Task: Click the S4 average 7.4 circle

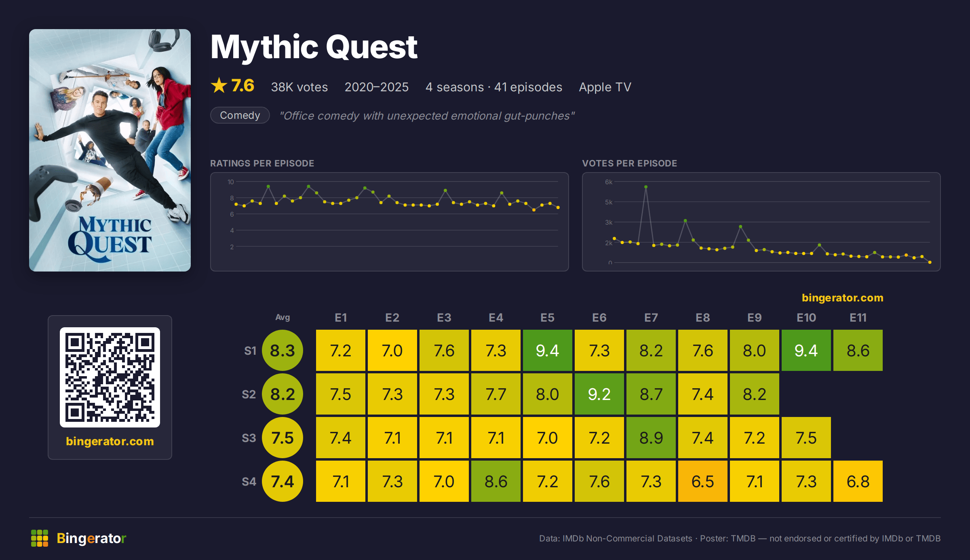Action: click(283, 481)
